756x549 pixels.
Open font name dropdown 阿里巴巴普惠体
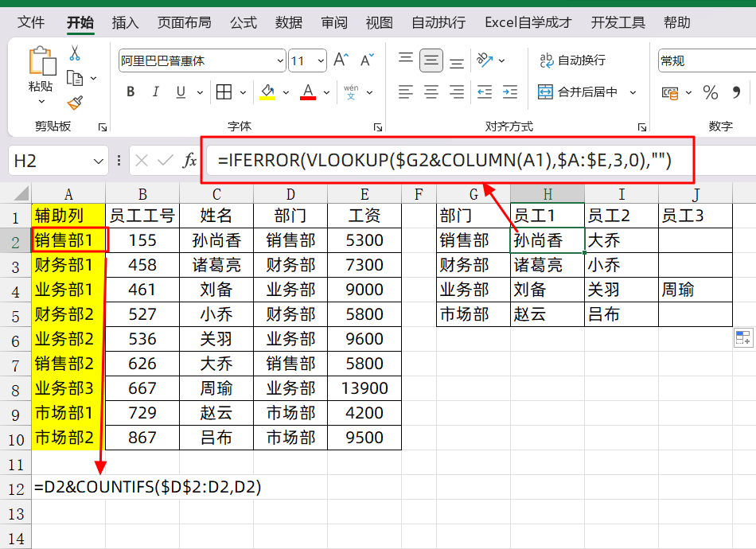280,60
